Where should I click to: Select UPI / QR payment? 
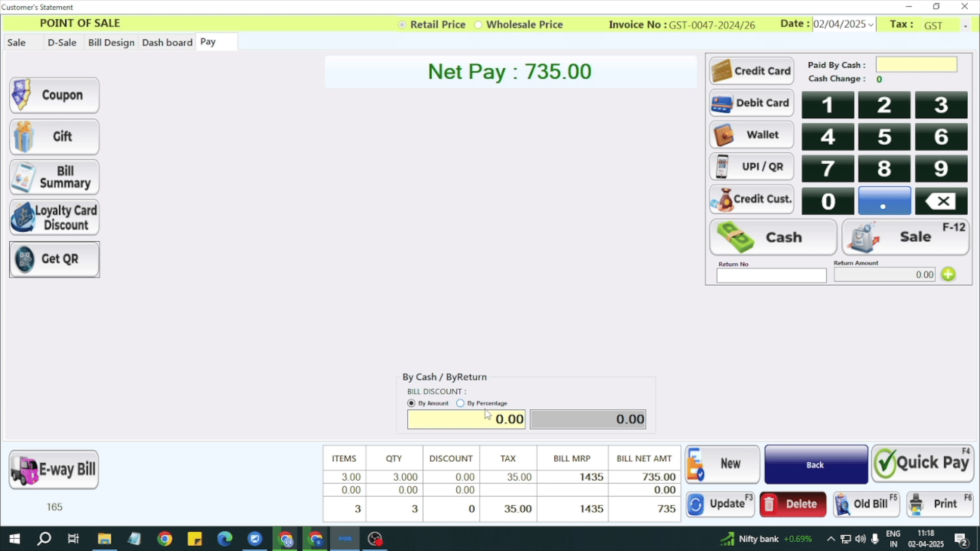[x=751, y=167]
